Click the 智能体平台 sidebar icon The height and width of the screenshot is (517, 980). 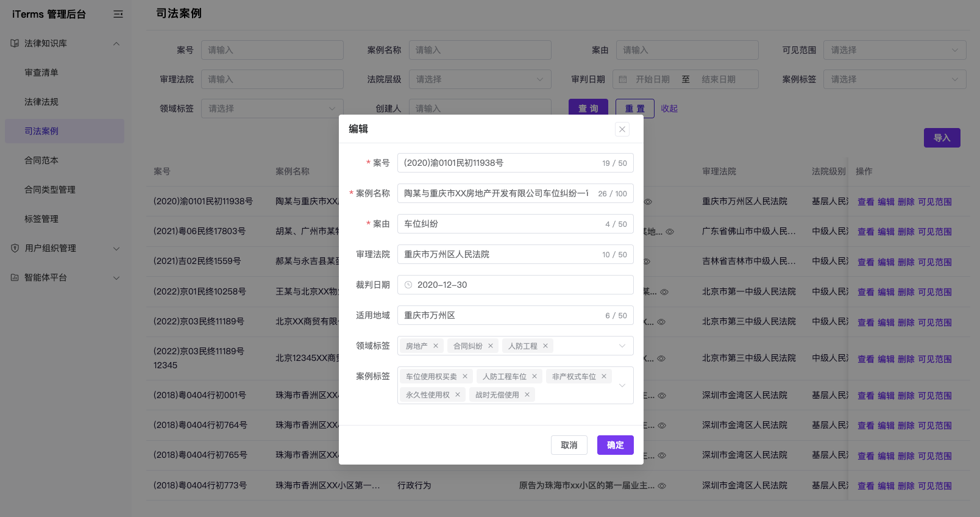pos(15,277)
